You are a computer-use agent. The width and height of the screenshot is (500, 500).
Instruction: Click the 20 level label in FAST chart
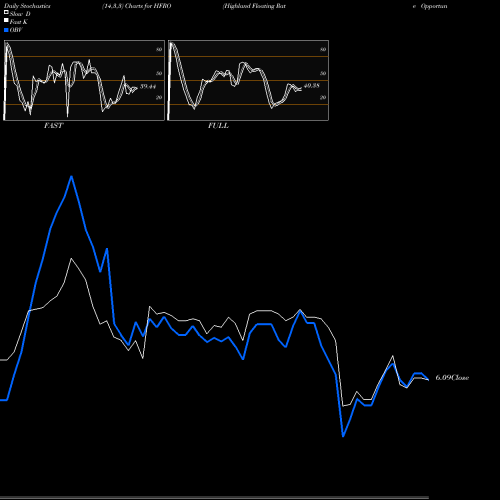click(159, 97)
